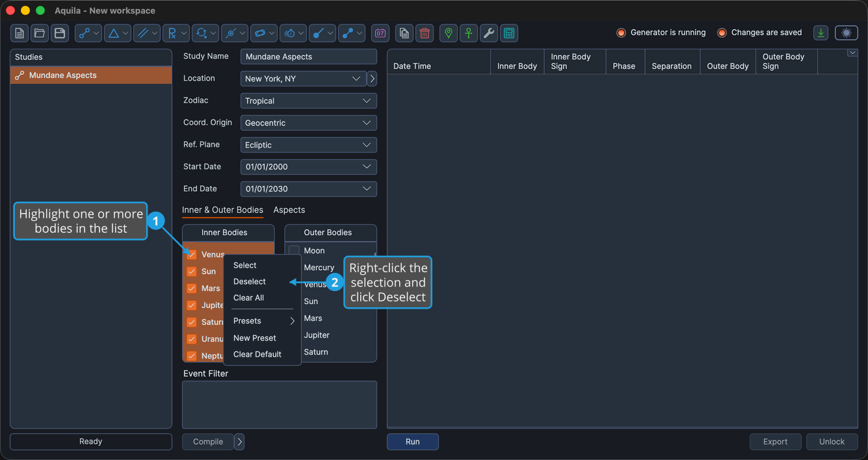Click the Ready status button
Viewport: 868px width, 460px height.
click(91, 442)
